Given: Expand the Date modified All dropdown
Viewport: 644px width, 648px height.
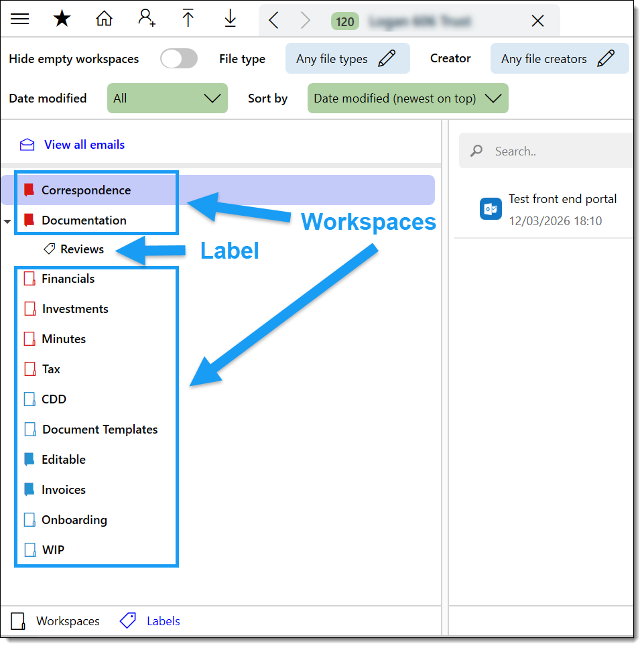Looking at the screenshot, I should click(x=167, y=99).
